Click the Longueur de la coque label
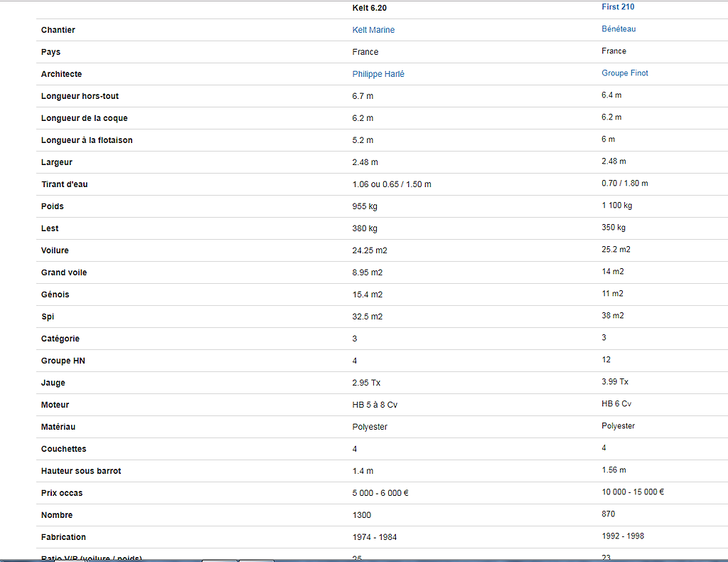Viewport: 728px width, 562px height. tap(84, 118)
